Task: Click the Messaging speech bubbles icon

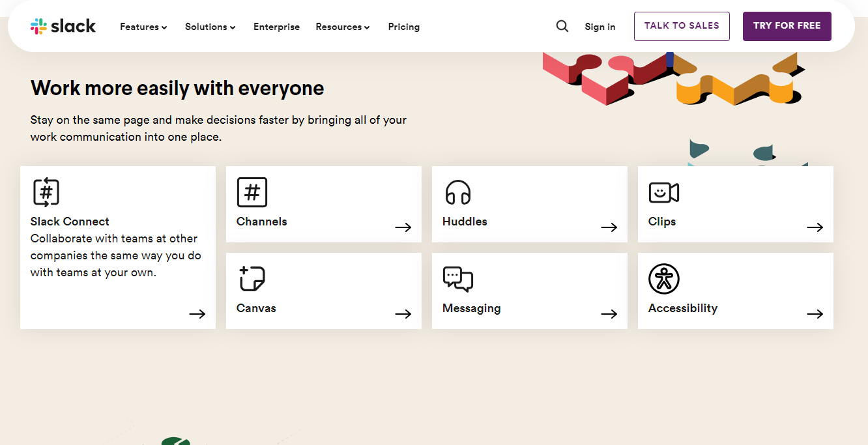Action: pos(458,279)
